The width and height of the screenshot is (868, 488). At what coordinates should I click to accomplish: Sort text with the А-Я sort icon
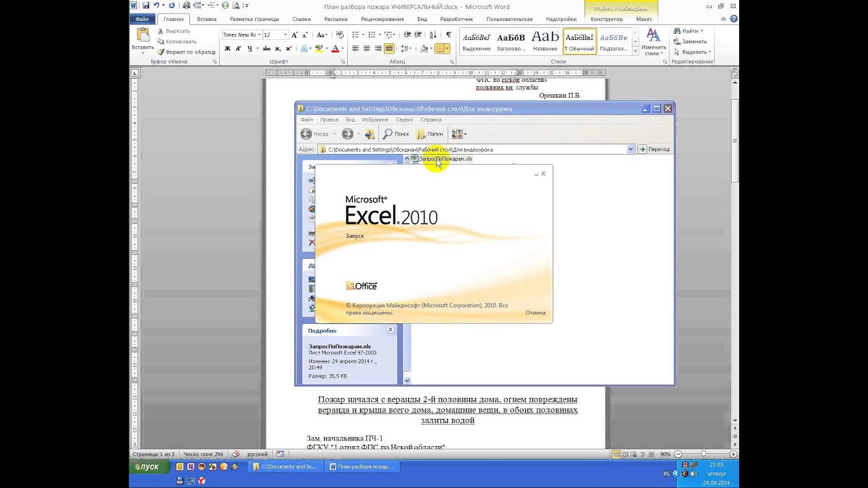click(x=434, y=35)
